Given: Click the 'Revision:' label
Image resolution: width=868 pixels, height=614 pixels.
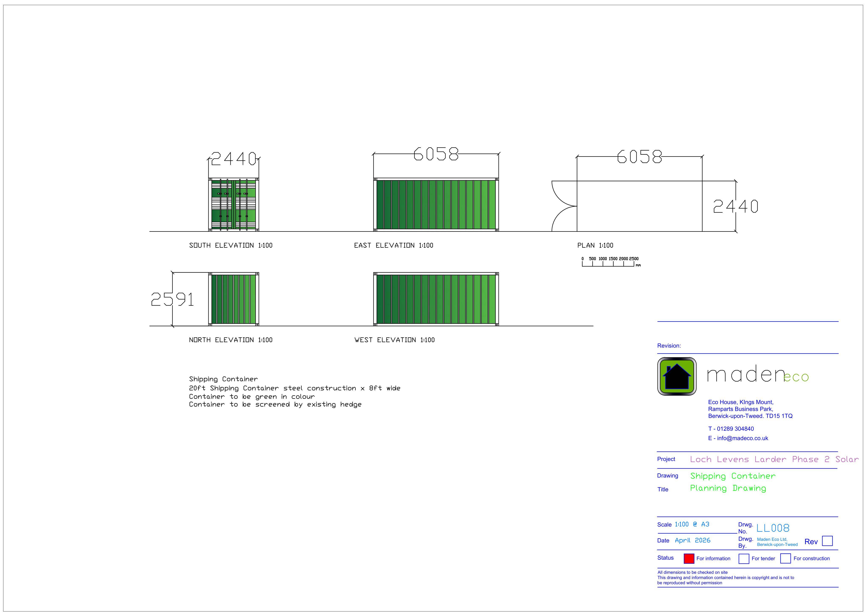Looking at the screenshot, I should [669, 346].
